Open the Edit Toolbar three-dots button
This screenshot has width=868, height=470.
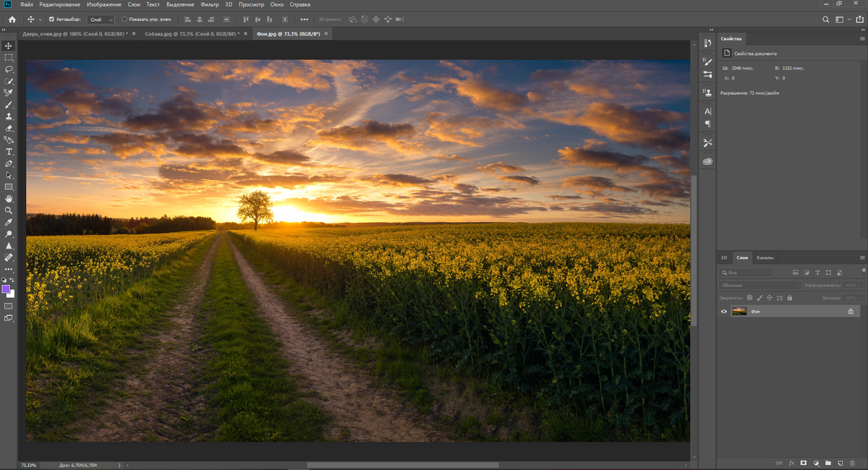point(9,269)
